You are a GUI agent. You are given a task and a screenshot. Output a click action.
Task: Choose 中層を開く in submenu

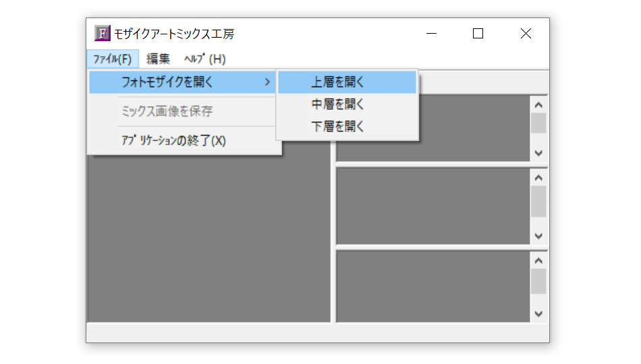point(347,104)
